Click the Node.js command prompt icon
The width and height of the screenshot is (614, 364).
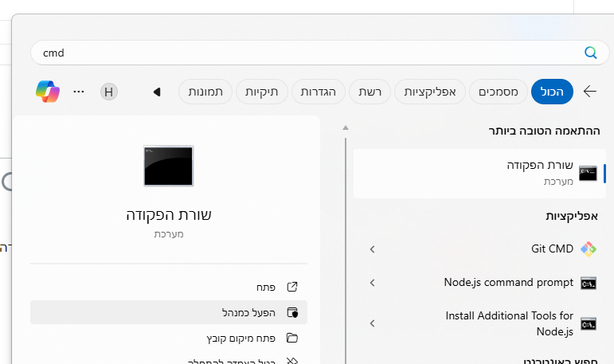tap(589, 283)
